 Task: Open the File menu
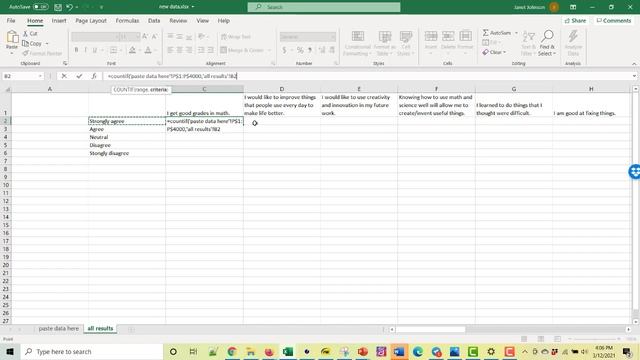[x=11, y=20]
